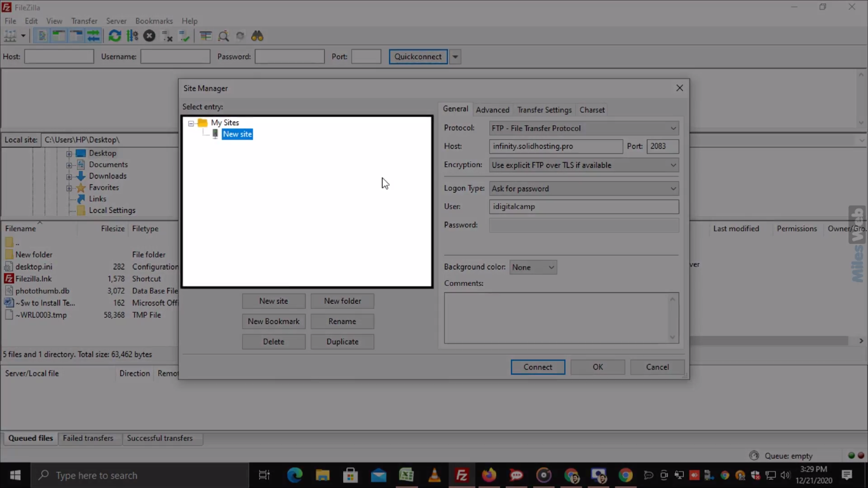868x488 pixels.
Task: Expand the Documents folder in local tree
Action: click(69, 165)
